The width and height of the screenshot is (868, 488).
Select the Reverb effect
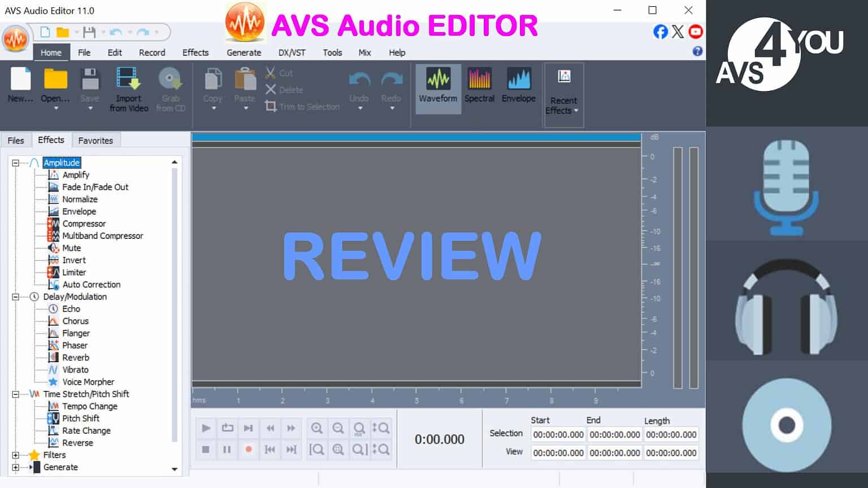coord(75,357)
